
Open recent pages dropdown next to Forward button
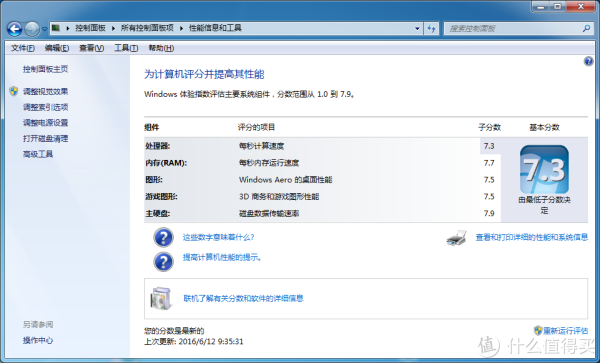[x=44, y=29]
